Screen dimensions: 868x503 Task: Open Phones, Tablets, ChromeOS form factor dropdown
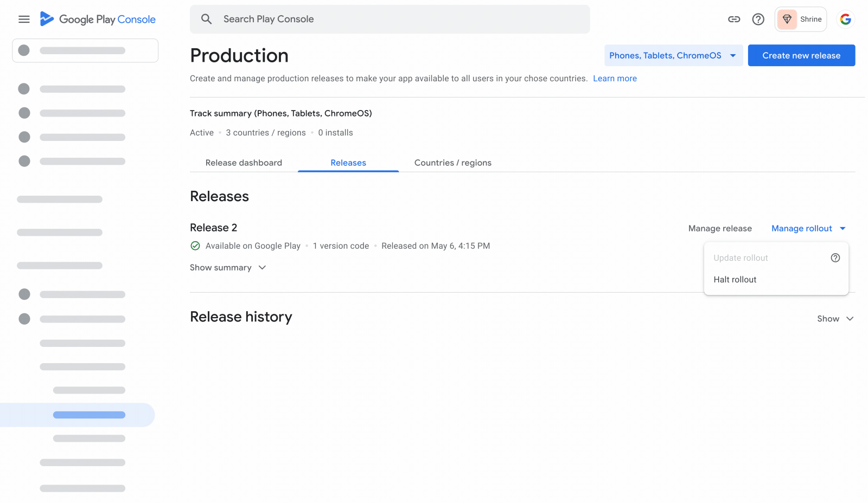pos(673,55)
